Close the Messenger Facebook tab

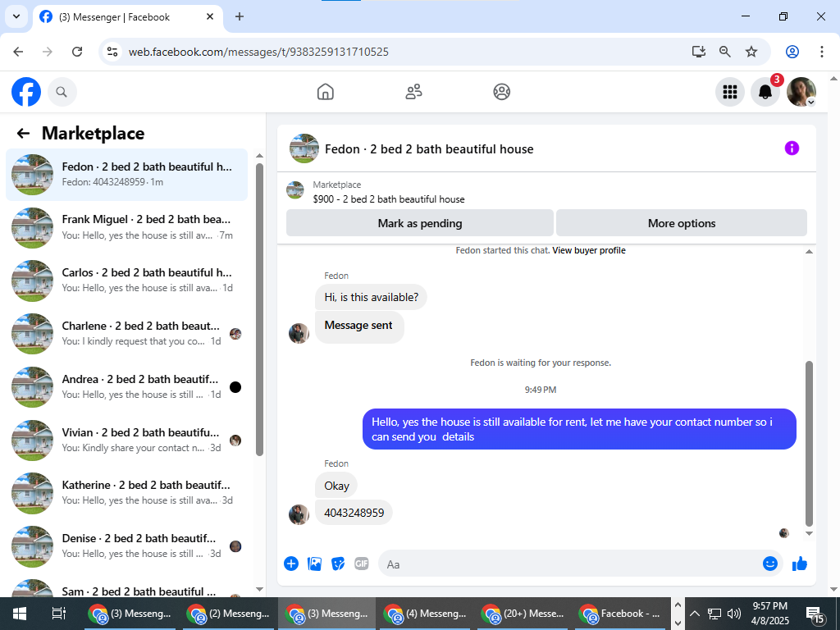point(210,16)
